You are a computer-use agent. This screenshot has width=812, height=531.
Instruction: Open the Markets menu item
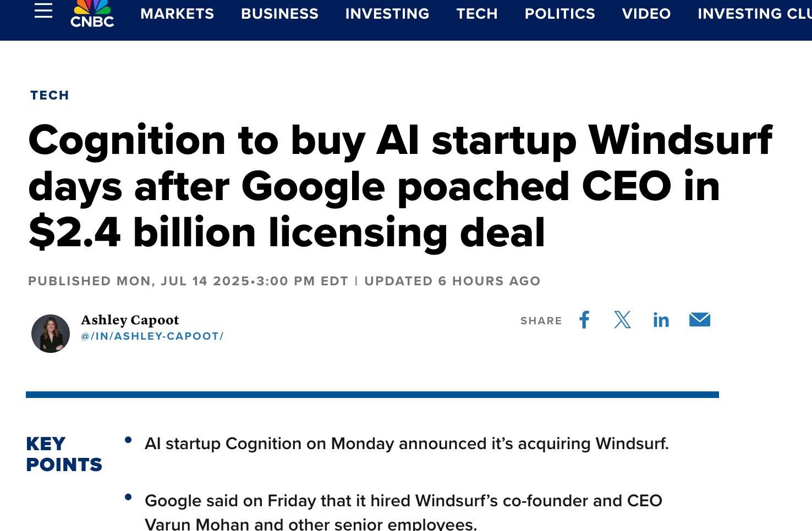(177, 14)
